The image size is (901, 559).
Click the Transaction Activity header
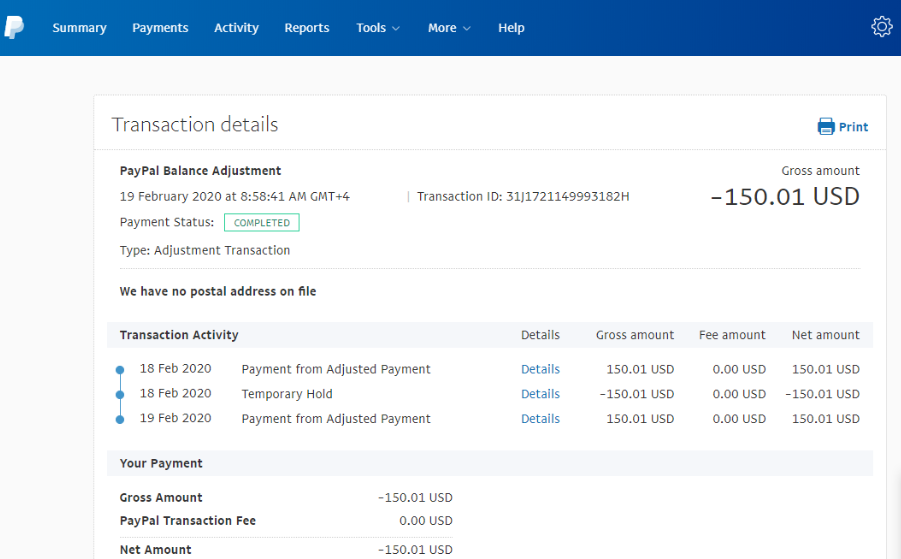[179, 335]
